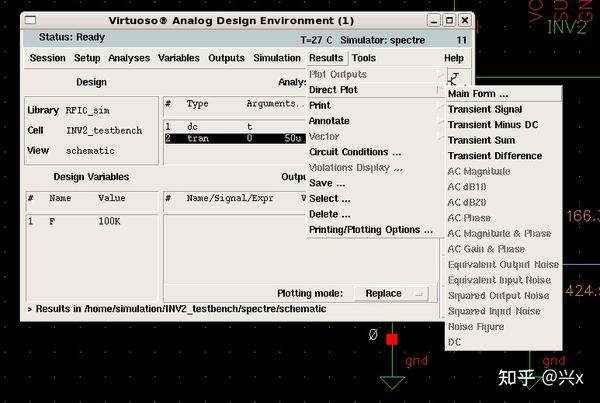600x403 pixels.
Task: Click the Name/Signal/Expr column header
Action: (x=230, y=198)
